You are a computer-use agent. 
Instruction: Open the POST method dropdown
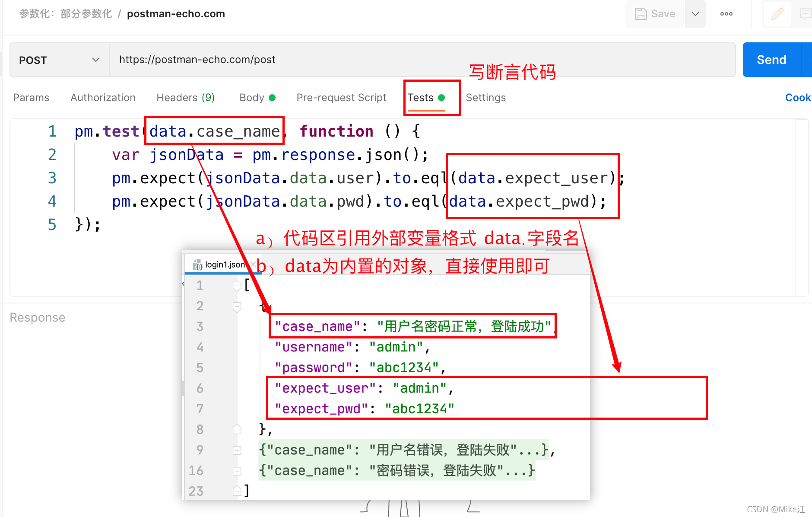click(60, 60)
